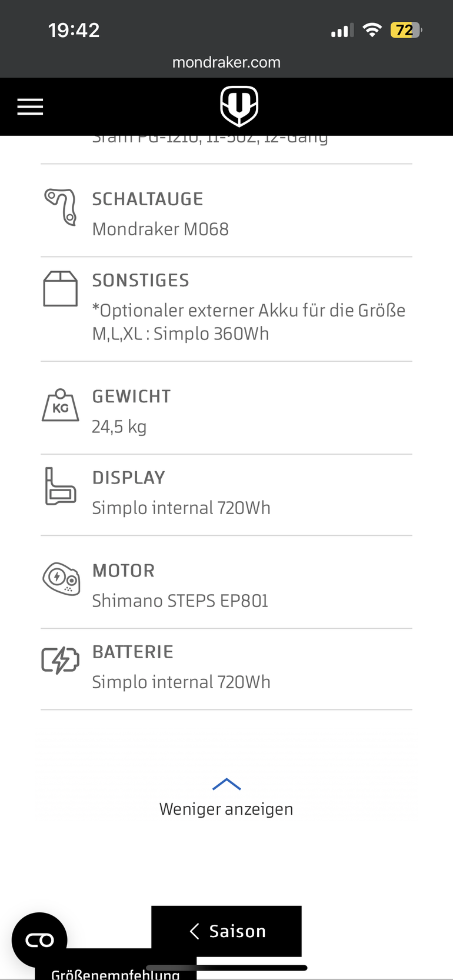The image size is (453, 980).
Task: Tap the mondraker.com address bar
Action: pyautogui.click(x=226, y=62)
